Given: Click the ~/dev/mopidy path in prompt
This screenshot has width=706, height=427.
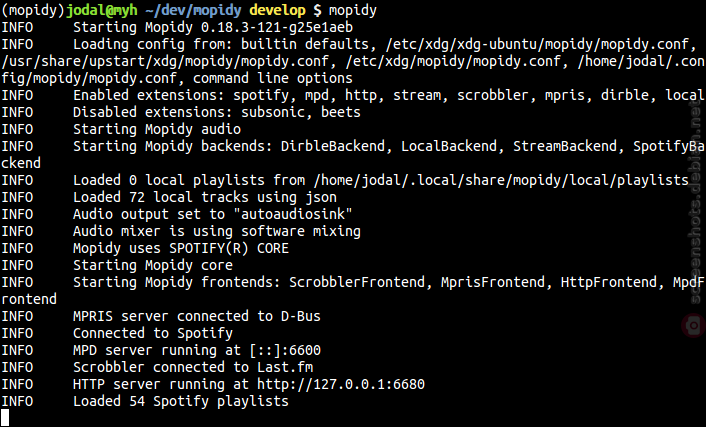Looking at the screenshot, I should (193, 10).
